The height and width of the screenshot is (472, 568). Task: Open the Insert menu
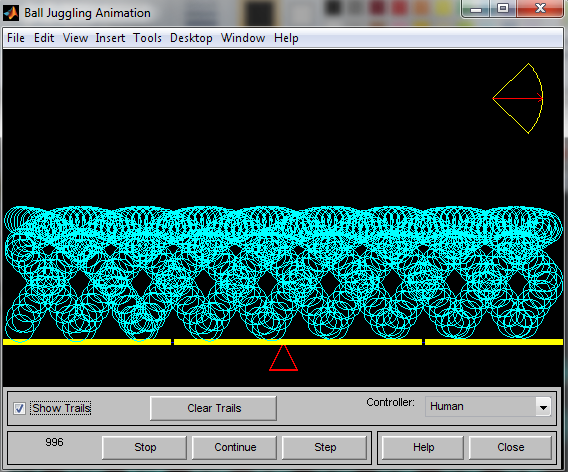tap(110, 38)
